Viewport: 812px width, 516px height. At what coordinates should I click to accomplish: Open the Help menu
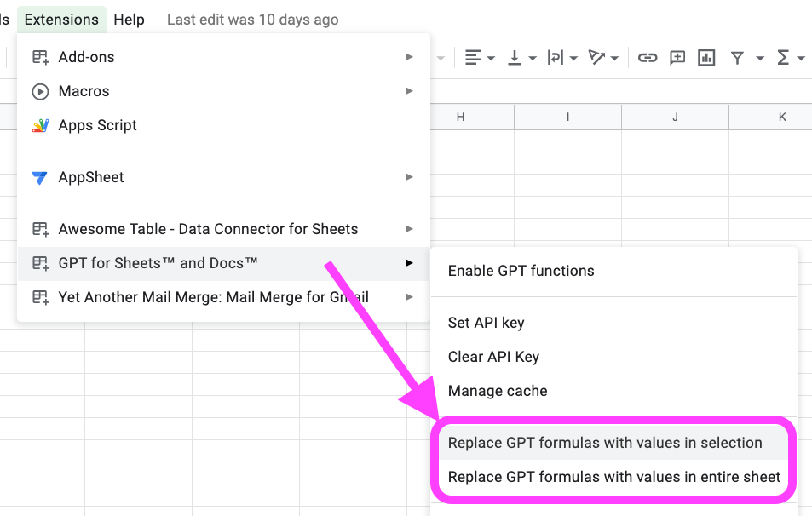129,20
